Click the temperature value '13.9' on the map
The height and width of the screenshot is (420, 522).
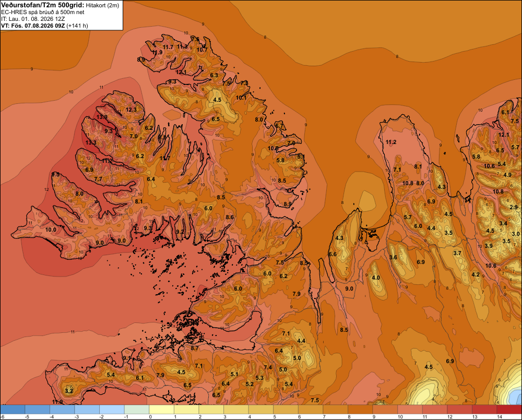pos(102,117)
